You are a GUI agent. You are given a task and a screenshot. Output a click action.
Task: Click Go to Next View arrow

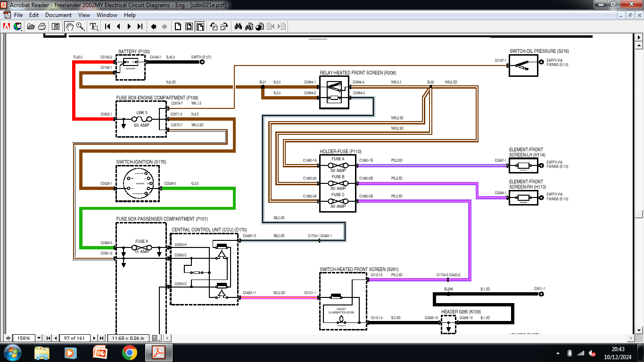pos(165,26)
